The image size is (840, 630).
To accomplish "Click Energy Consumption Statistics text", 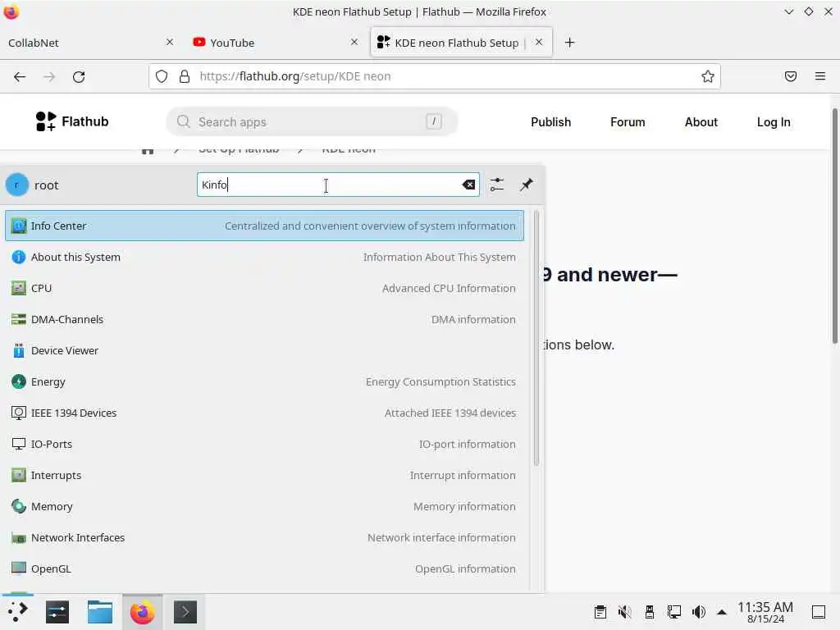I will pyautogui.click(x=441, y=381).
